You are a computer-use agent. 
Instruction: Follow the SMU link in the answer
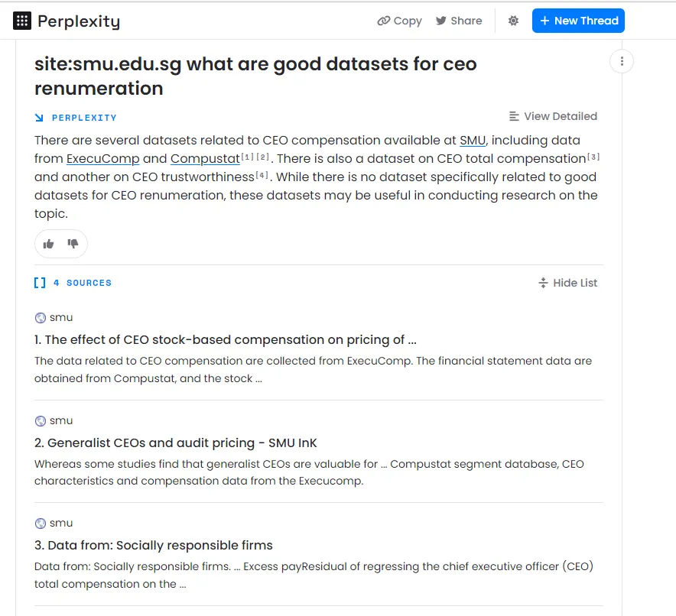[x=473, y=141]
